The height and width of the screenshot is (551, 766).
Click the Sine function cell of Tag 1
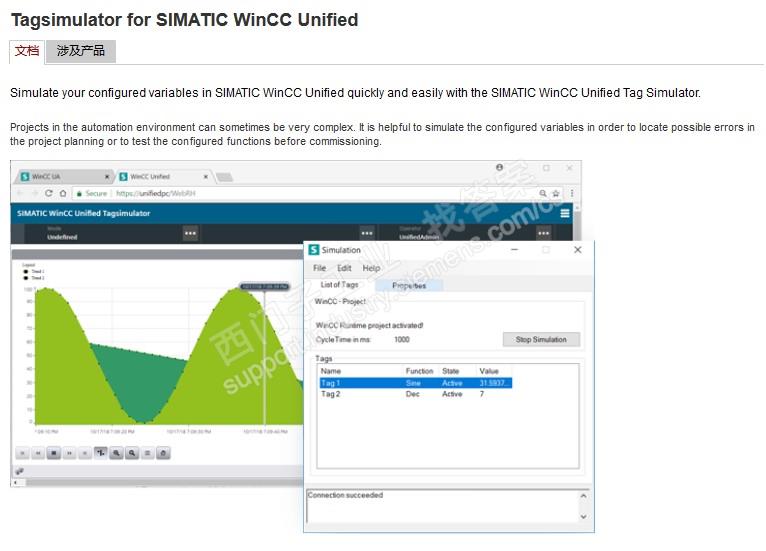[413, 383]
